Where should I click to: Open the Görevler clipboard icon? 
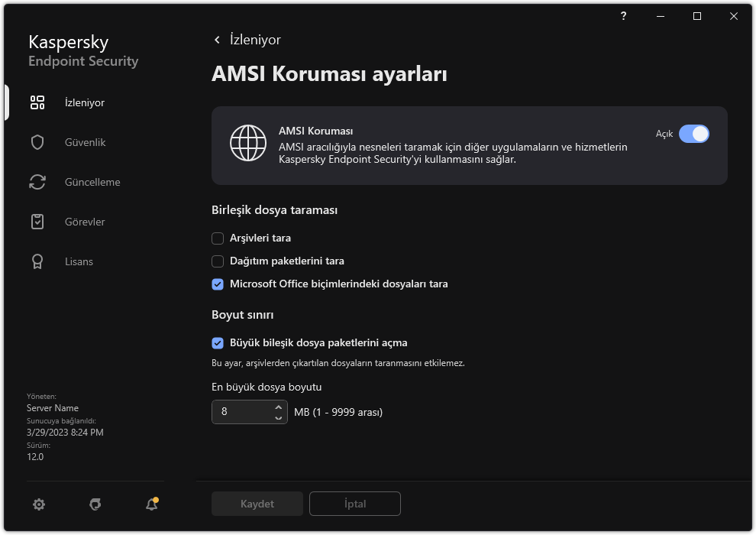coord(37,222)
